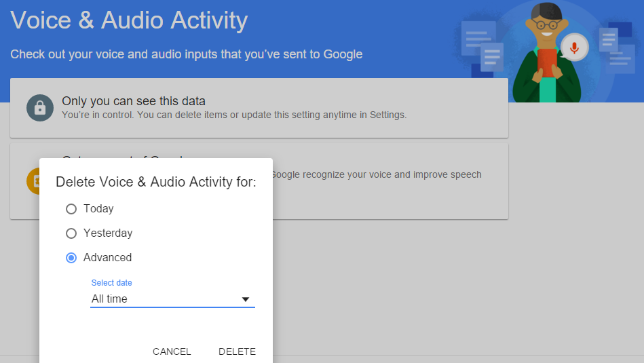This screenshot has width=644, height=363.
Task: Click the Check out your voice and audio inputs subtitle
Action: [187, 54]
